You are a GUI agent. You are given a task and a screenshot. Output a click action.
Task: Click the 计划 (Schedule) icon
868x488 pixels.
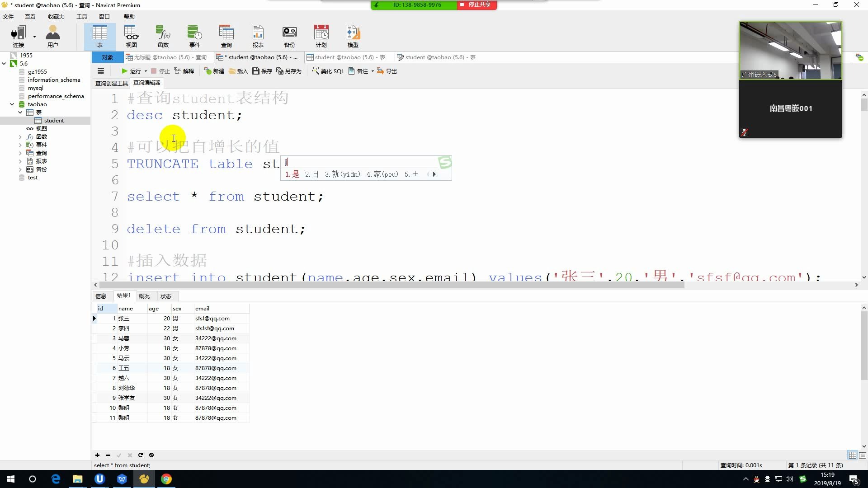321,36
